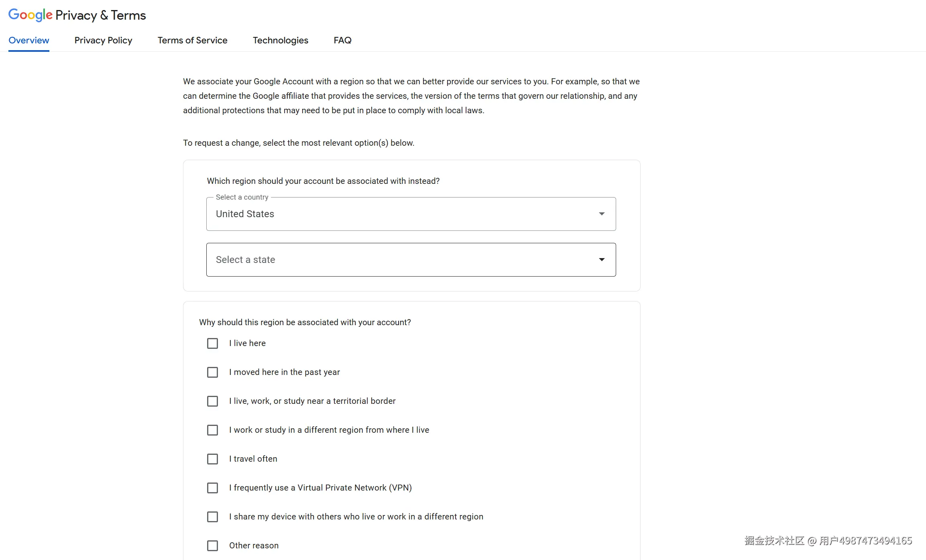
Task: Switch to the Privacy Policy tab
Action: click(103, 40)
